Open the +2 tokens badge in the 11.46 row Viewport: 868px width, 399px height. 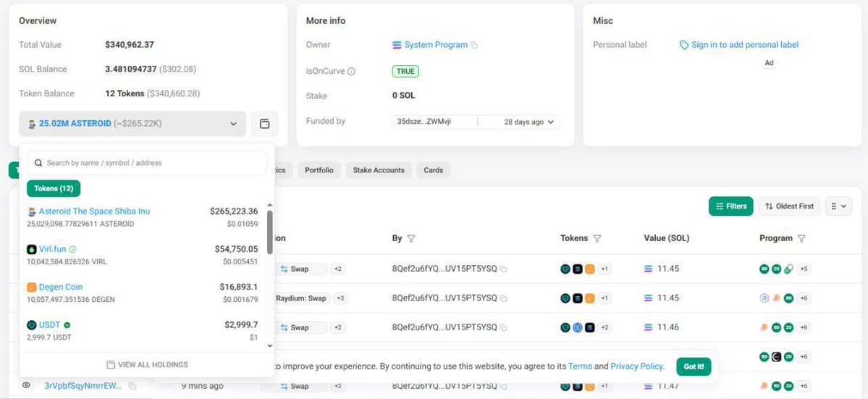click(x=604, y=327)
